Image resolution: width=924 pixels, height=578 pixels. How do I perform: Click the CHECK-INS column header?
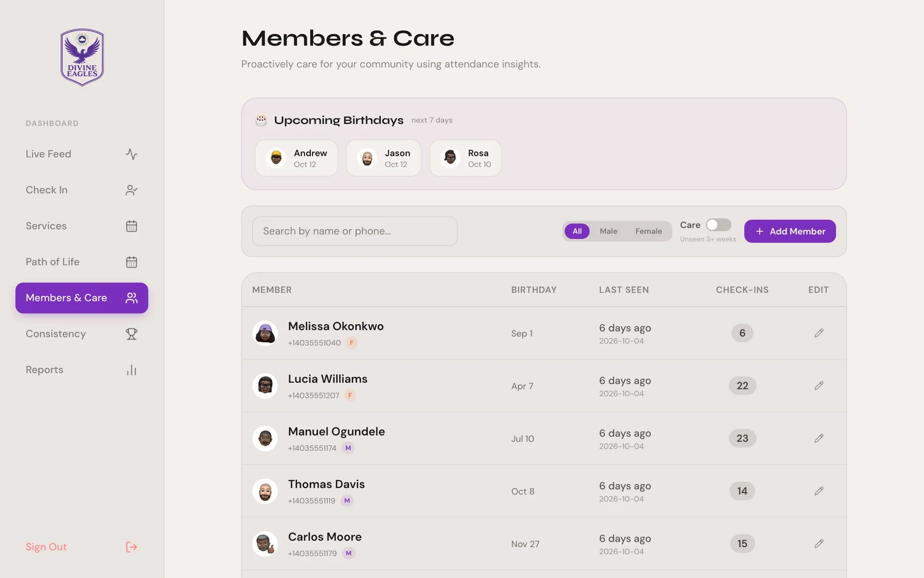(742, 290)
